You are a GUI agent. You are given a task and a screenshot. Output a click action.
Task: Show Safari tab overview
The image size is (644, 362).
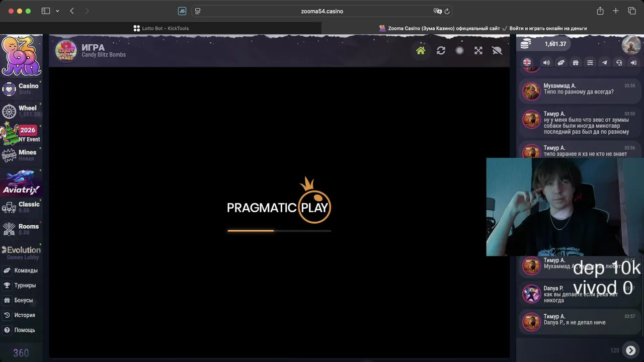[x=632, y=11]
